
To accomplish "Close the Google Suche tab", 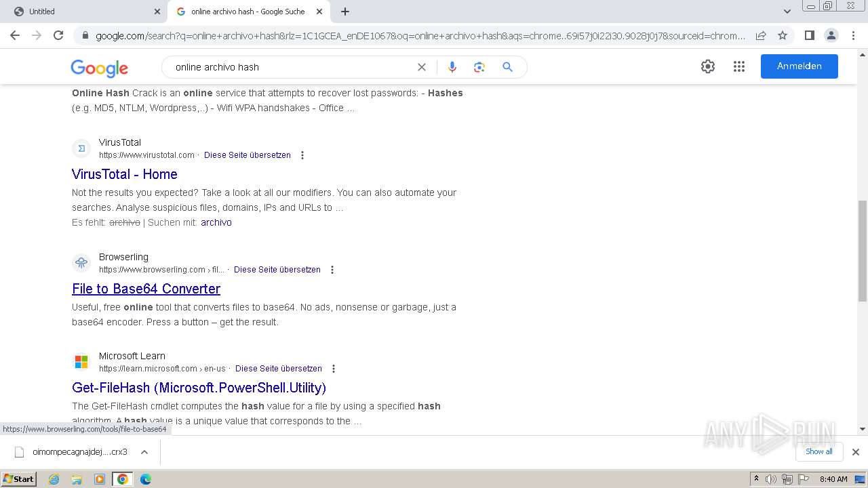I will [319, 12].
